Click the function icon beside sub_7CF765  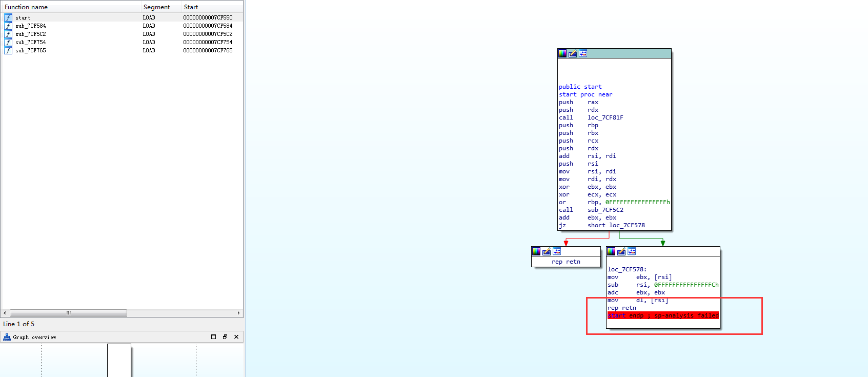pos(8,50)
